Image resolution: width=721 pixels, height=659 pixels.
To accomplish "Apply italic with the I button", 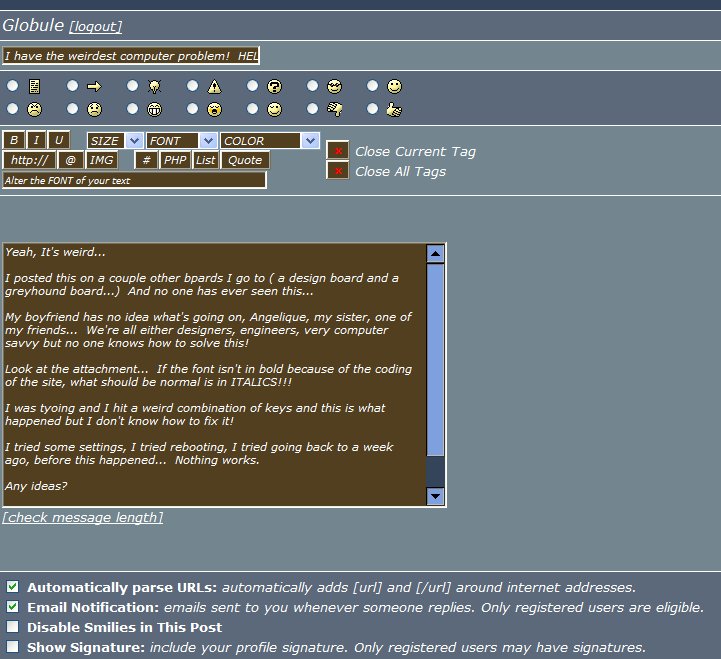I will coord(36,141).
